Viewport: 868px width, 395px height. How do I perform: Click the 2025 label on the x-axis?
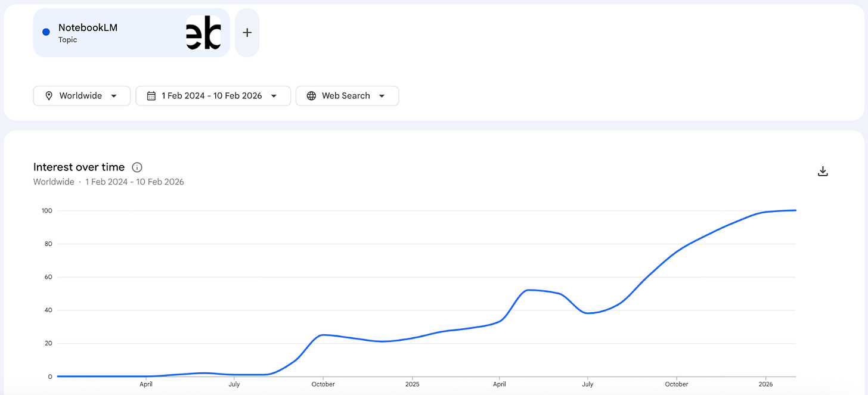click(x=411, y=385)
